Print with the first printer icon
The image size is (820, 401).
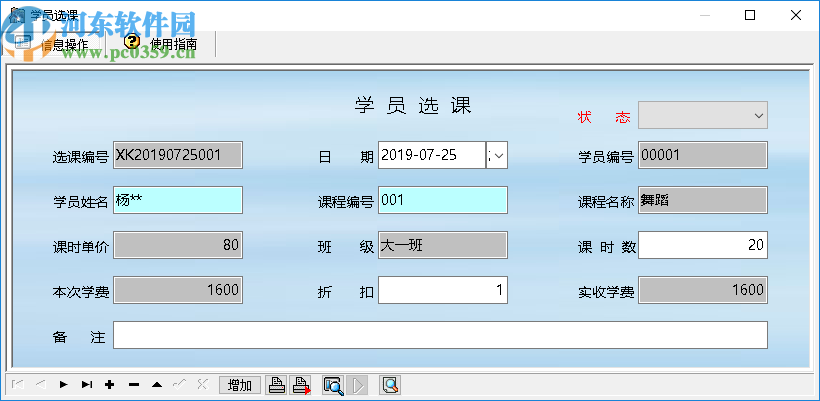[x=277, y=385]
